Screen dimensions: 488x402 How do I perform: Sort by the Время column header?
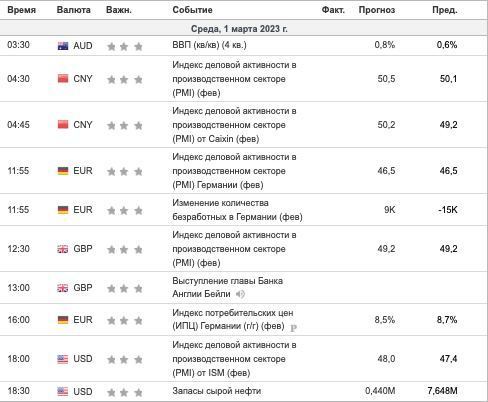click(21, 10)
